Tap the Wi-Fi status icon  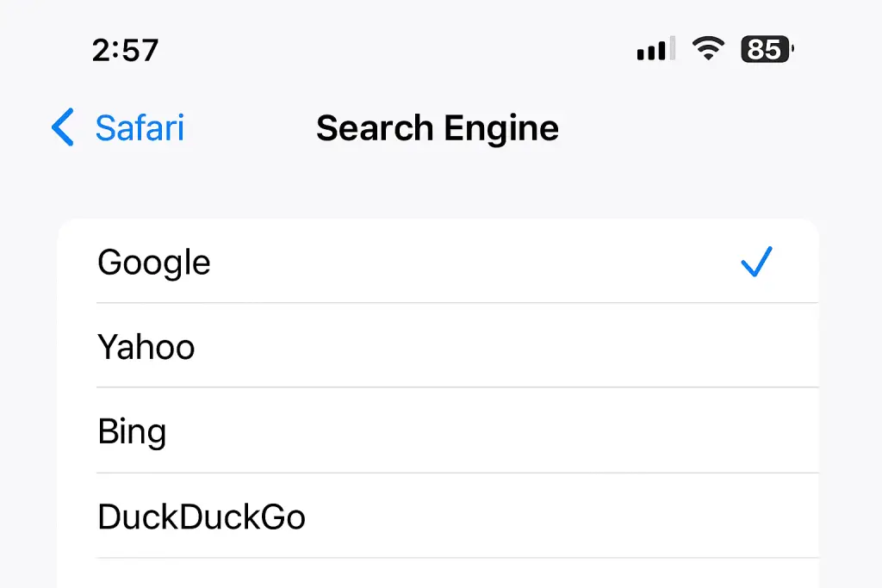(708, 49)
